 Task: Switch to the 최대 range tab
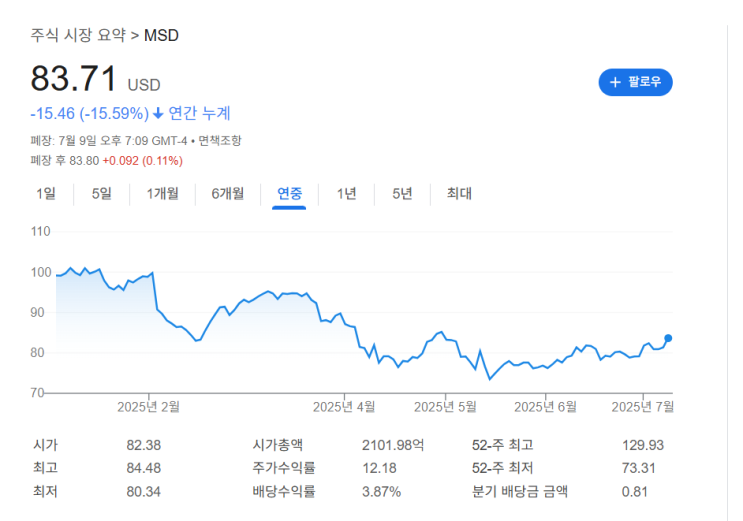[x=459, y=193]
